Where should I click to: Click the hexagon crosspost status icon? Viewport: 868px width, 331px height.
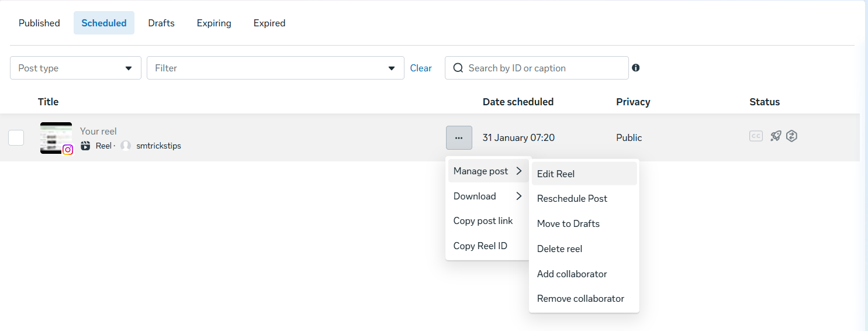[x=791, y=136]
